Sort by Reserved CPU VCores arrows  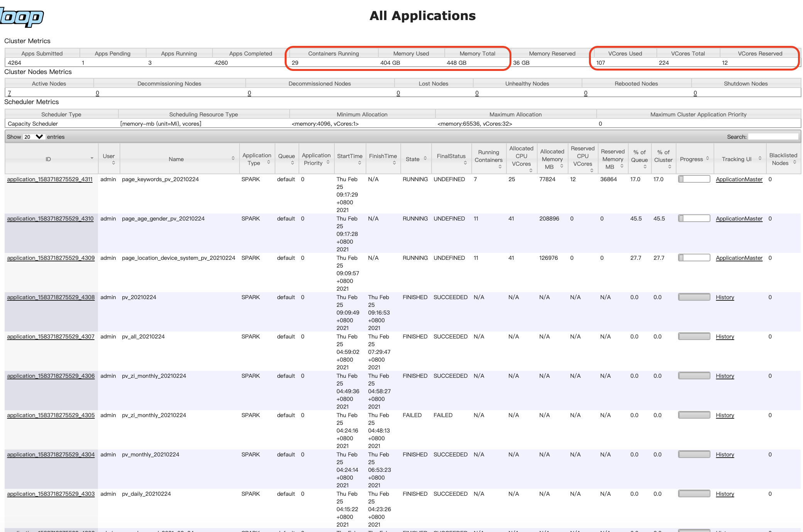[x=592, y=170]
